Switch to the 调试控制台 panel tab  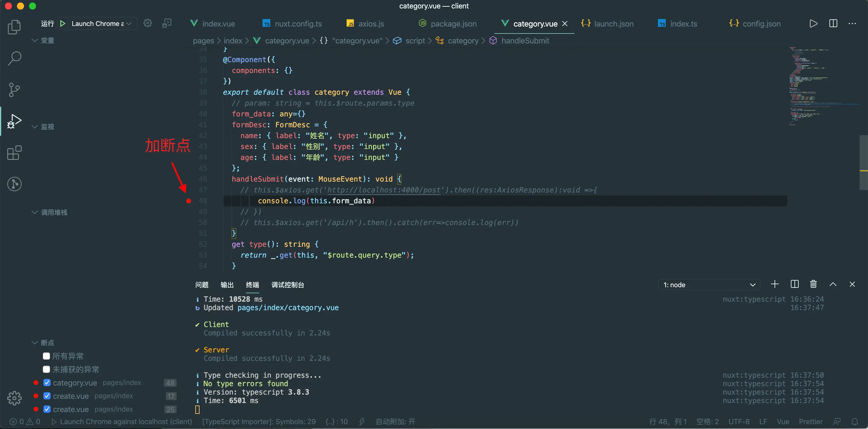(288, 285)
